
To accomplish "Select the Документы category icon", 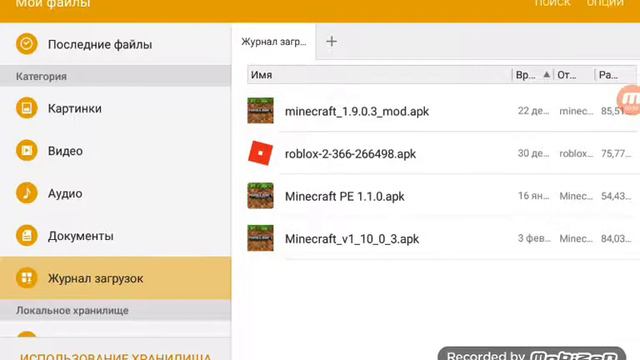I will 27,236.
